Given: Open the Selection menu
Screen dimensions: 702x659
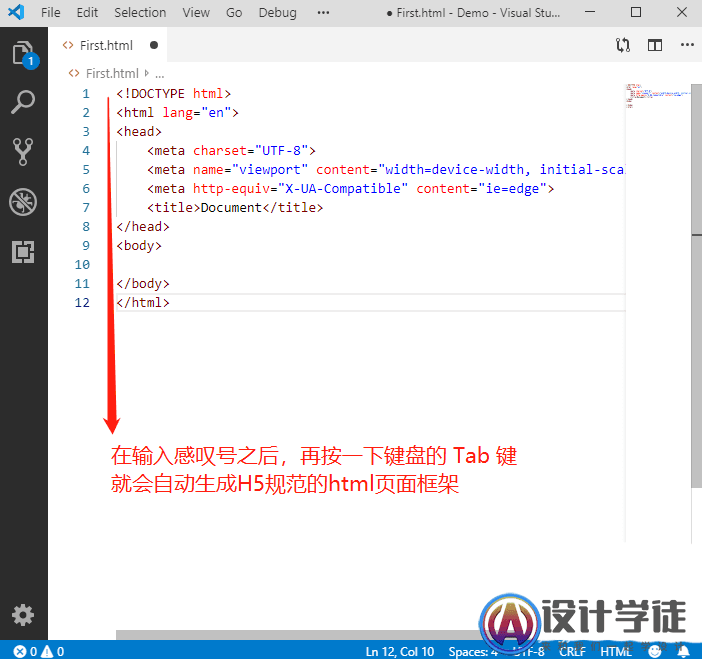Looking at the screenshot, I should pos(140,13).
